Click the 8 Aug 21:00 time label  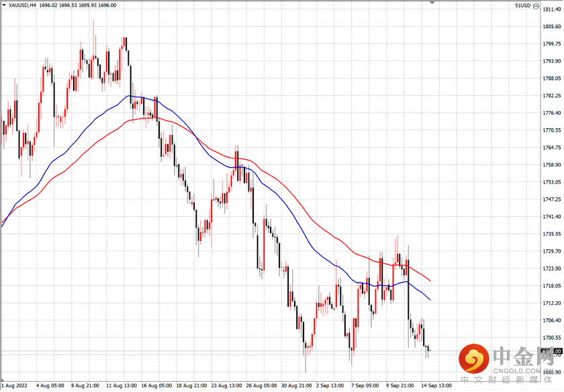pyautogui.click(x=85, y=385)
